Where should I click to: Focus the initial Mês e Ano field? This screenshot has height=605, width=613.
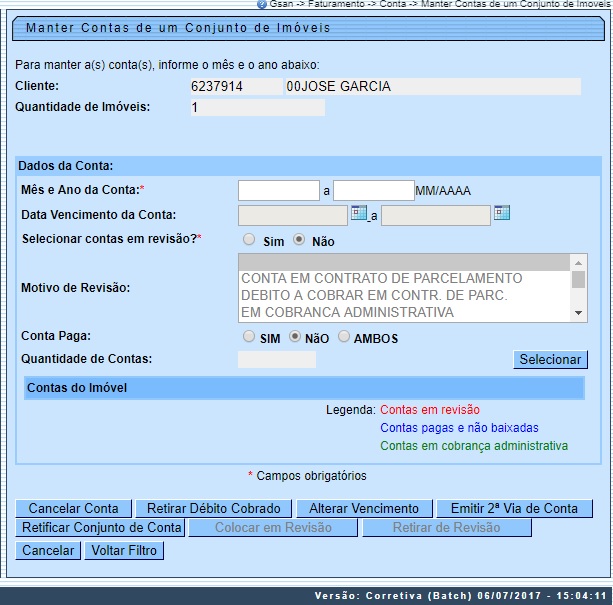278,190
